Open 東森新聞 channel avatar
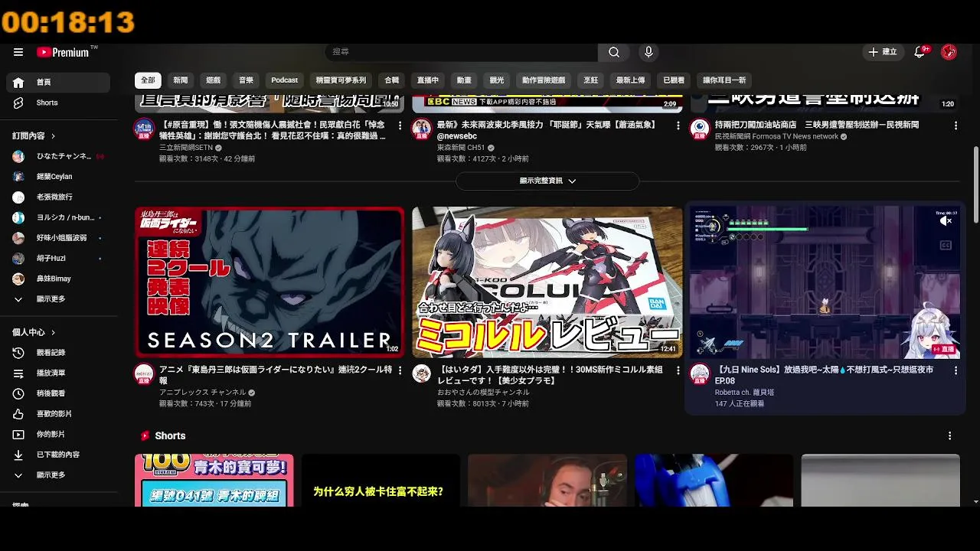 point(421,129)
